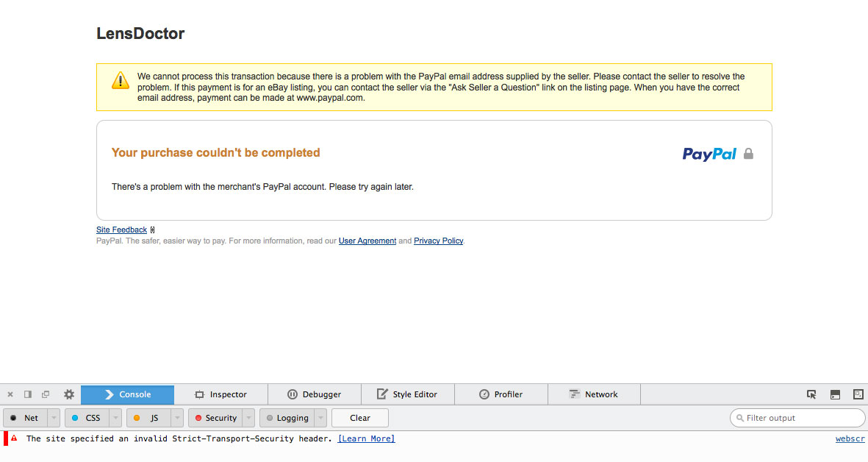Click the merchant's PayPal account problem text
The height and width of the screenshot is (462, 868).
(x=262, y=187)
